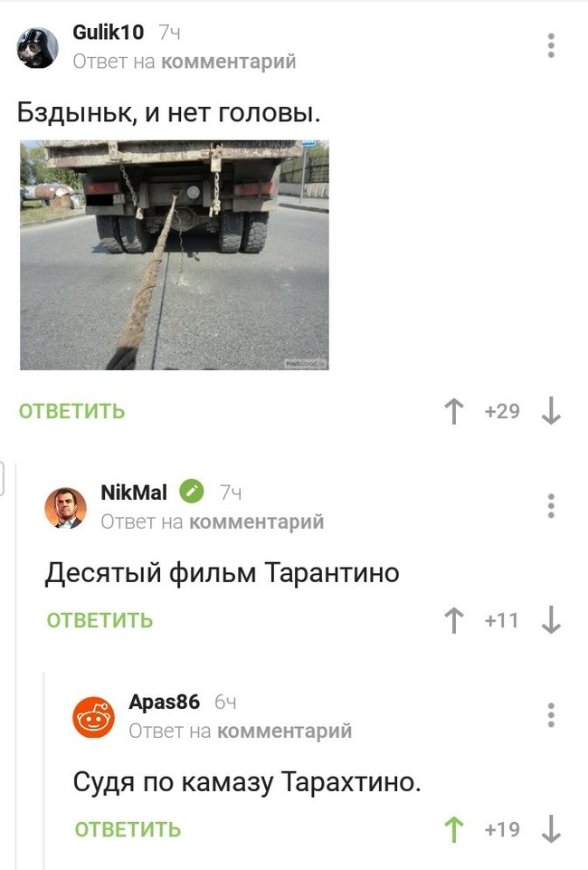The width and height of the screenshot is (588, 870).
Task: Upvote NikMal's Tarantino comment
Action: click(454, 620)
